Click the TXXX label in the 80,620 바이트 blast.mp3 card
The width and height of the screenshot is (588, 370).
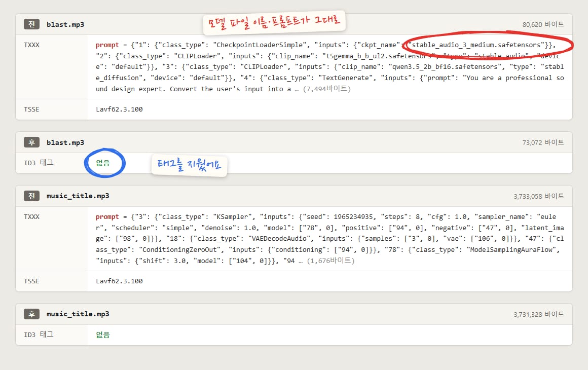(31, 45)
